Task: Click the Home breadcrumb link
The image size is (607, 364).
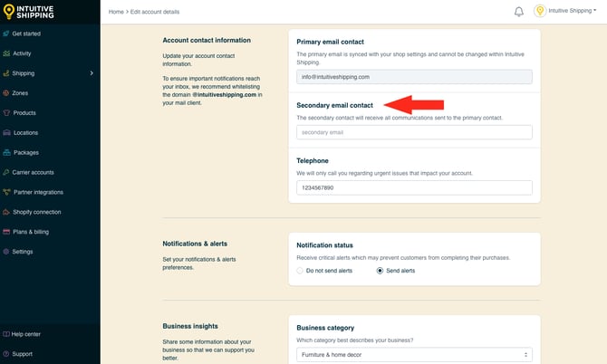Action: click(116, 12)
